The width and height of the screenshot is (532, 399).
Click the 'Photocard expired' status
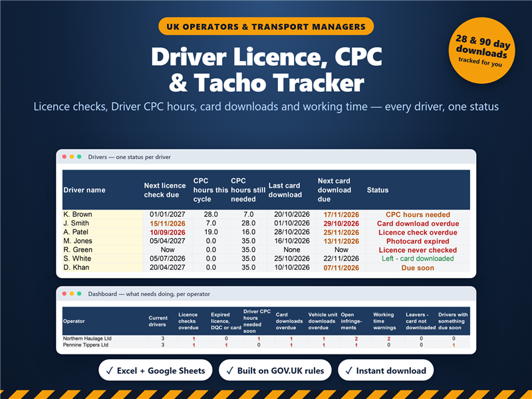tap(418, 241)
